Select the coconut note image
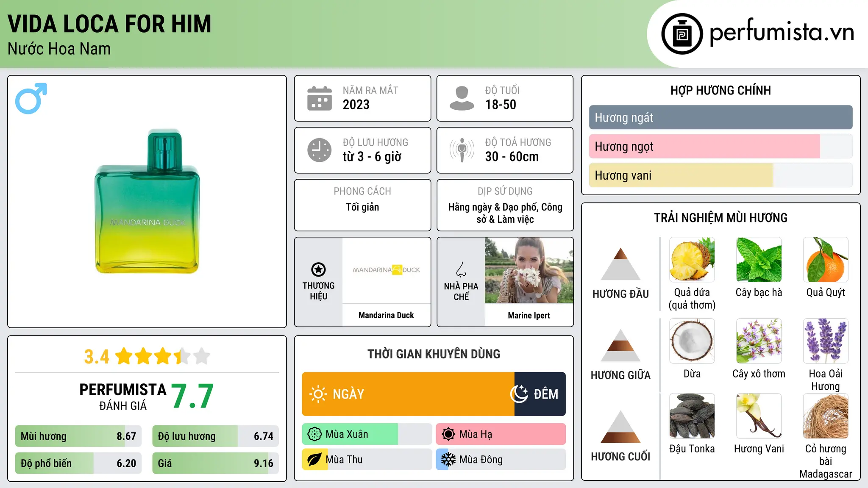Viewport: 868px width, 488px height. point(692,341)
